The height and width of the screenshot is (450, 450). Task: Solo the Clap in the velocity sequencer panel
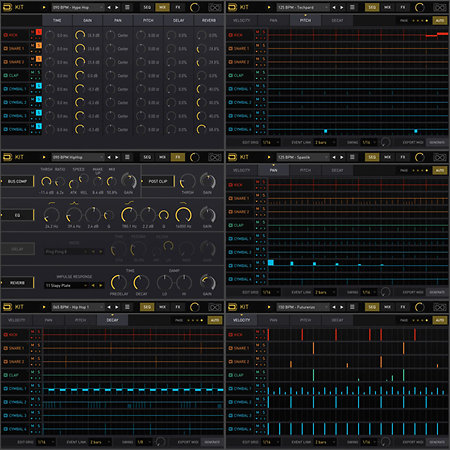click(x=264, y=372)
